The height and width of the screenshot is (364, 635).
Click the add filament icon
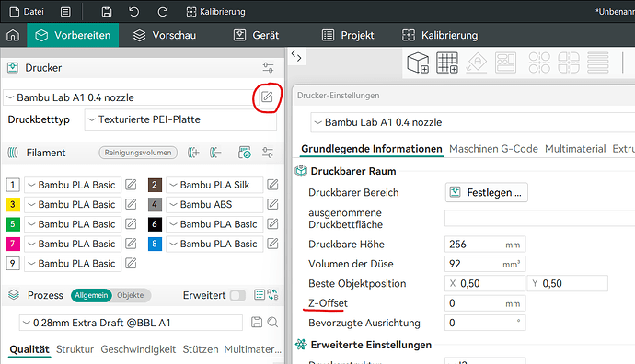193,153
